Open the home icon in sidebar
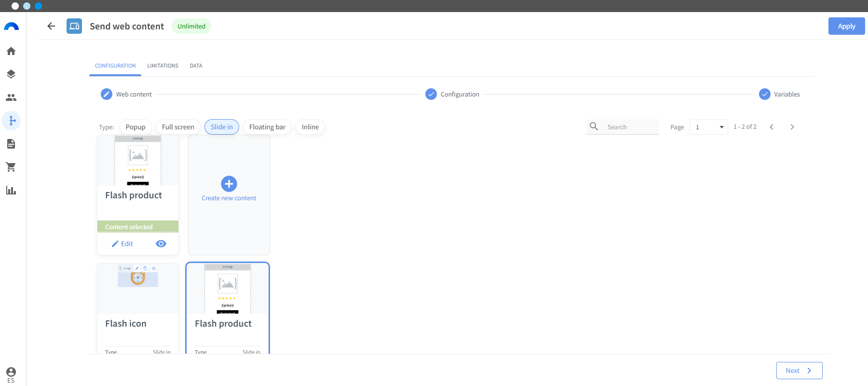868x386 pixels. [11, 51]
